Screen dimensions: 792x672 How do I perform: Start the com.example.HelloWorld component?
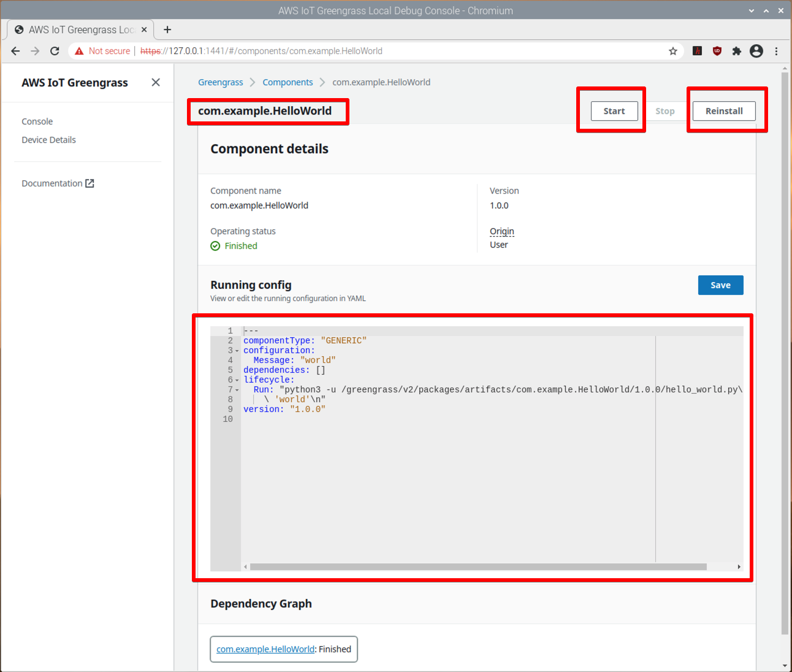pyautogui.click(x=614, y=111)
